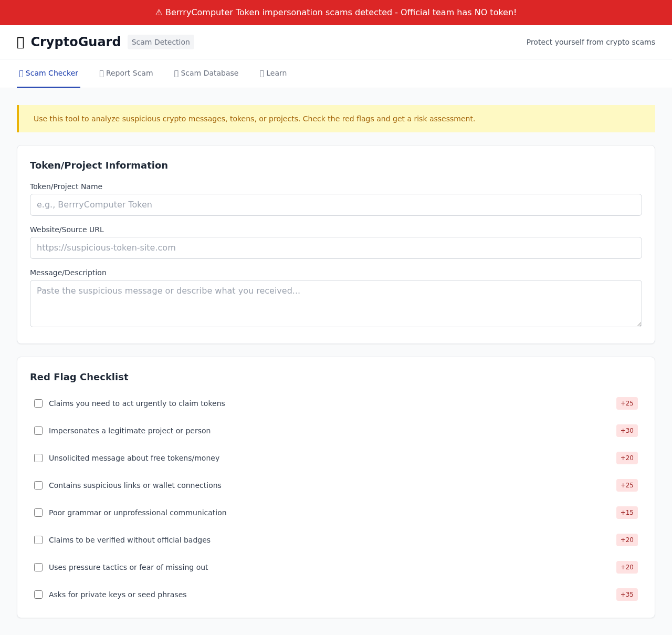The height and width of the screenshot is (635, 672).
Task: Click the CryptoGuard shield logo icon
Action: pos(20,42)
